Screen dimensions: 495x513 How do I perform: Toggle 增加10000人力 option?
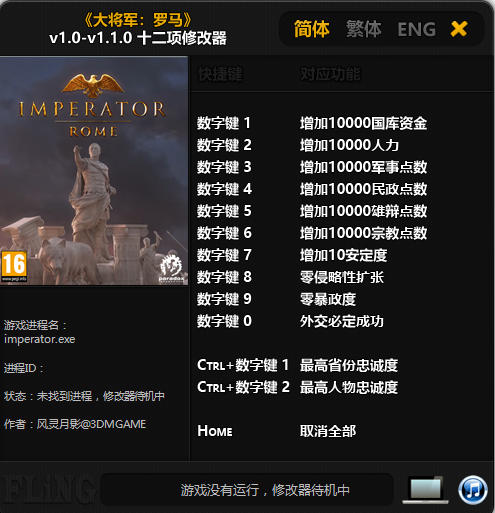(x=349, y=145)
